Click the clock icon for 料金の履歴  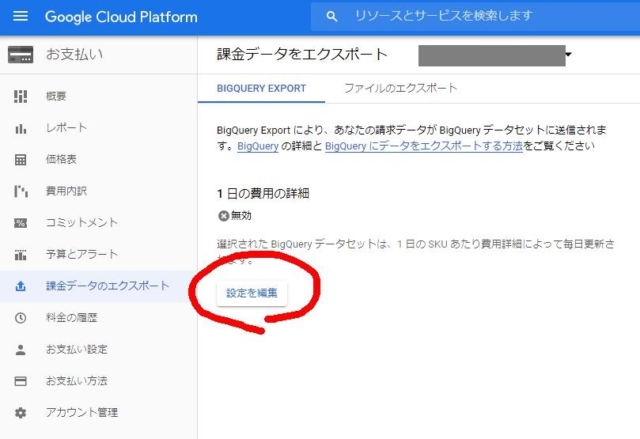(20, 318)
